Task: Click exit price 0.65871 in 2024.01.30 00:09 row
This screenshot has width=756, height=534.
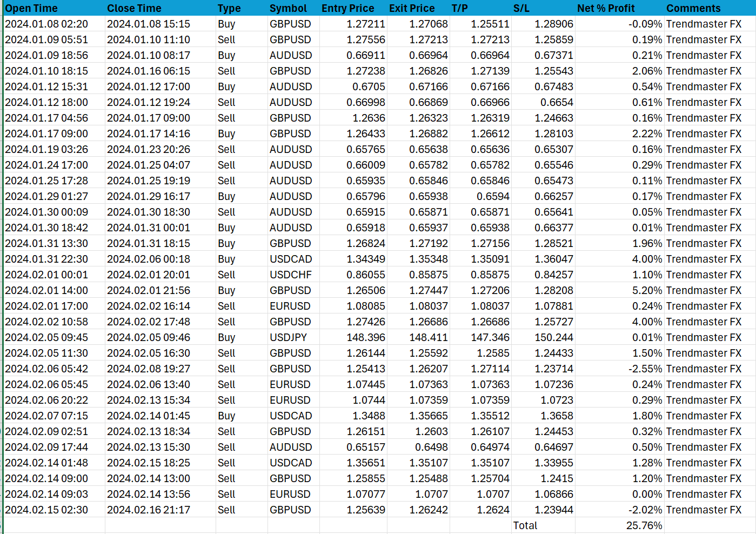Action: pos(418,212)
